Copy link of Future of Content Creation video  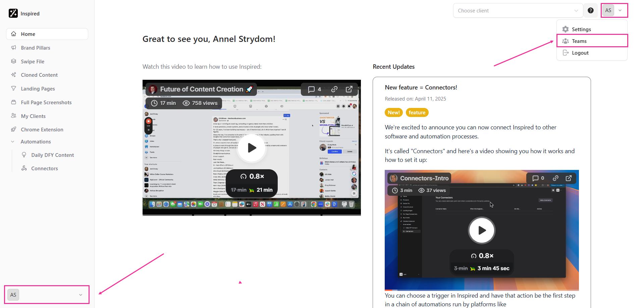tap(334, 89)
